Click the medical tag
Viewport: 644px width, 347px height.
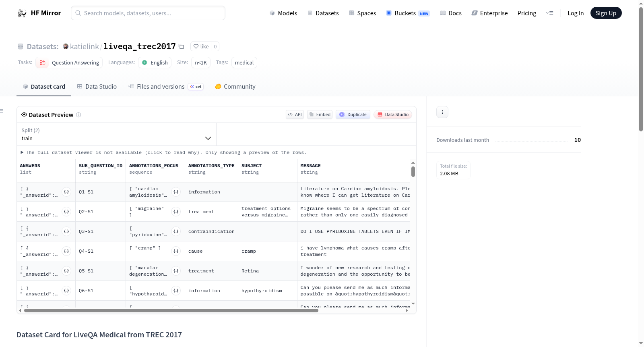point(244,62)
